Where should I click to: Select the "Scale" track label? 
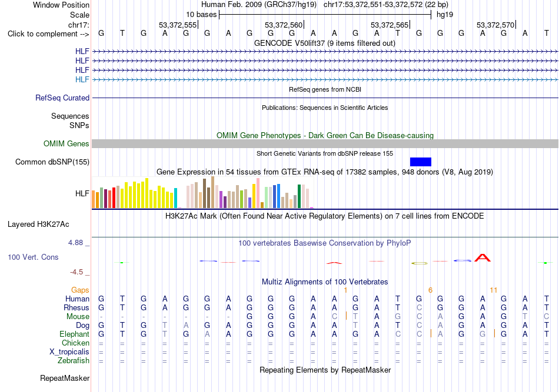point(79,15)
